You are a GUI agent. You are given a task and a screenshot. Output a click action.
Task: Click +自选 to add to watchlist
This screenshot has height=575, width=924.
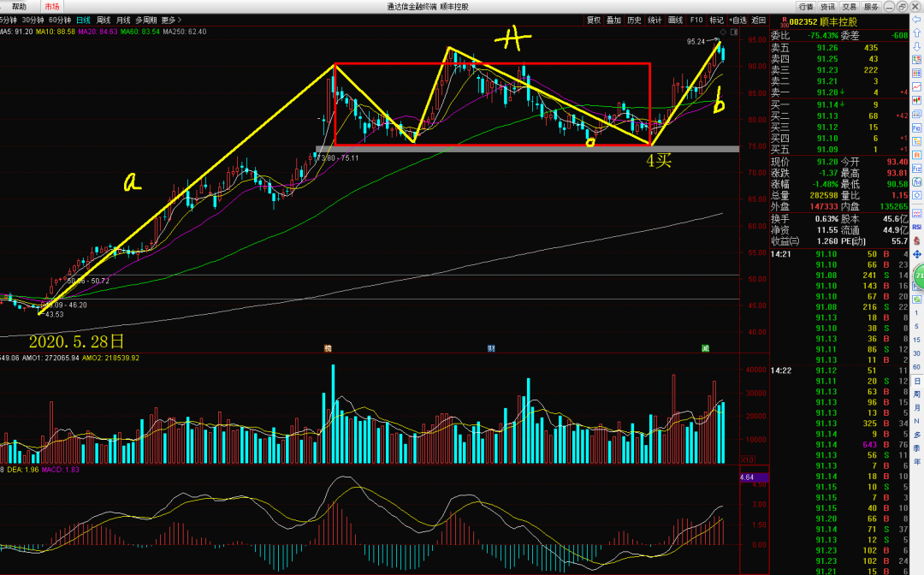coord(737,20)
